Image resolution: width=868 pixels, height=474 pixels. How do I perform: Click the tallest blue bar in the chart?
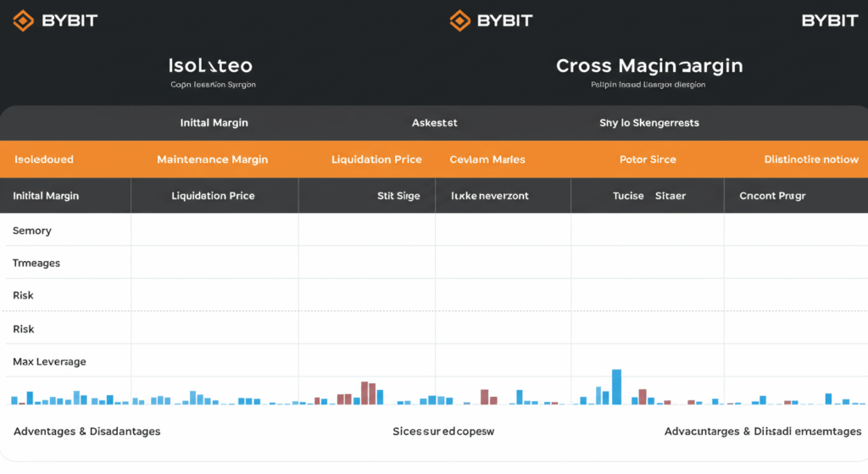617,387
